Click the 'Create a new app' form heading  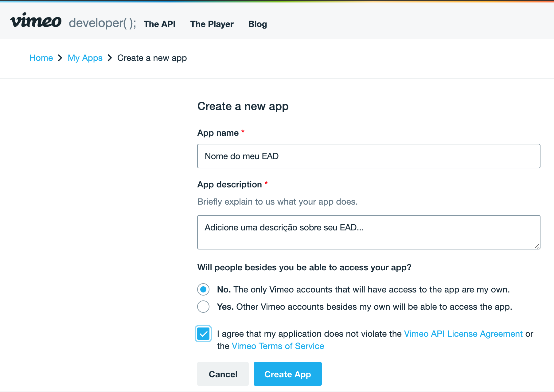point(243,106)
